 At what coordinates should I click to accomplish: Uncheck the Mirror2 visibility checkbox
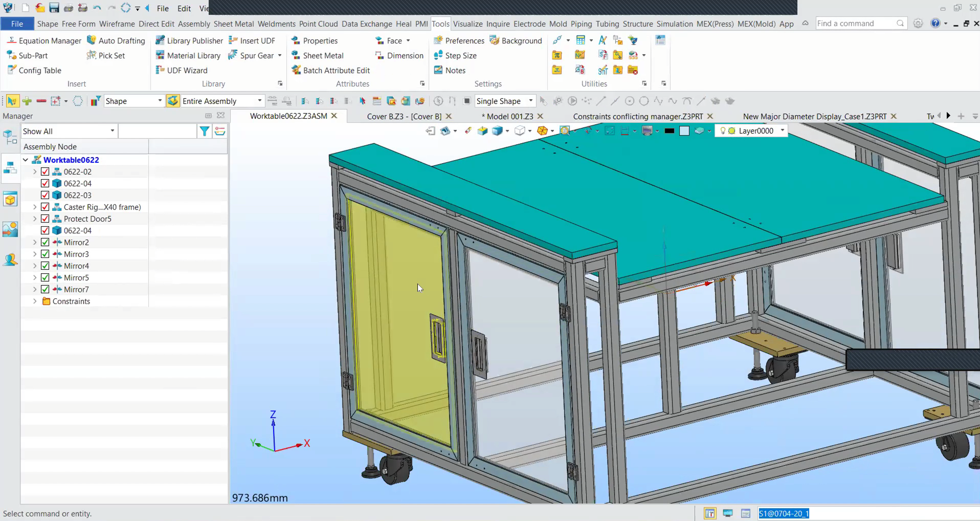click(x=45, y=243)
